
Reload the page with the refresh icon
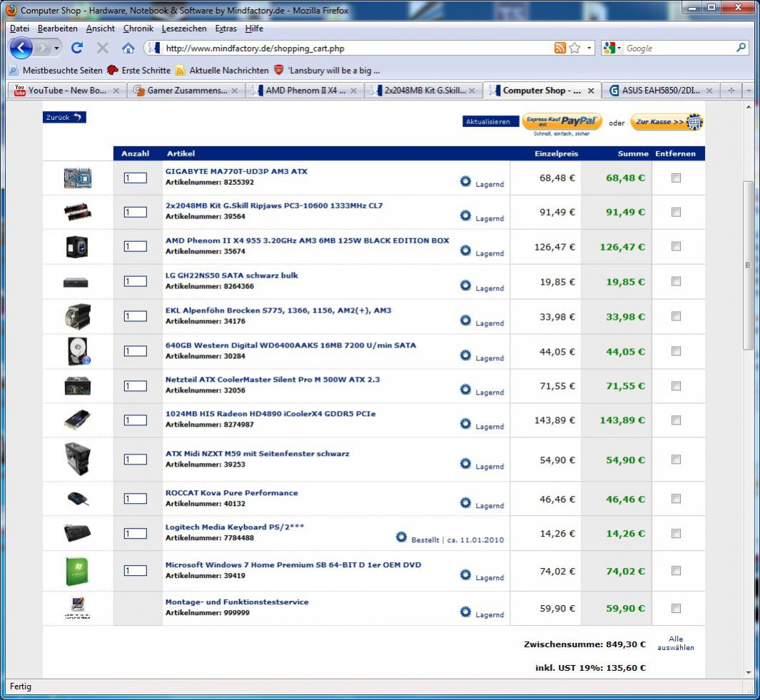coord(77,48)
